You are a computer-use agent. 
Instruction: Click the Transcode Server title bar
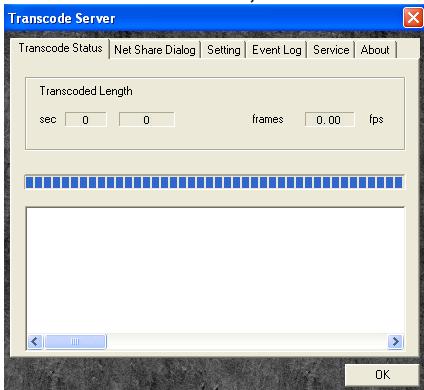(x=203, y=18)
